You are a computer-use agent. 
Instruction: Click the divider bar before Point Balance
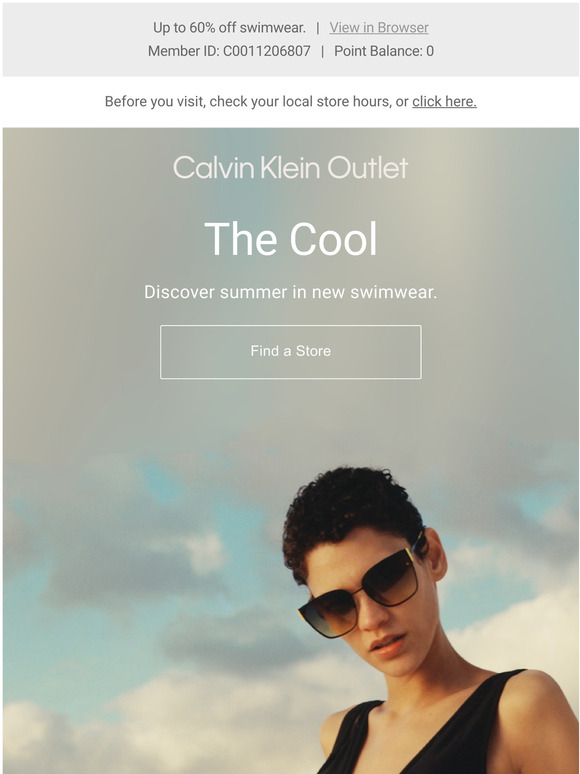[x=322, y=51]
